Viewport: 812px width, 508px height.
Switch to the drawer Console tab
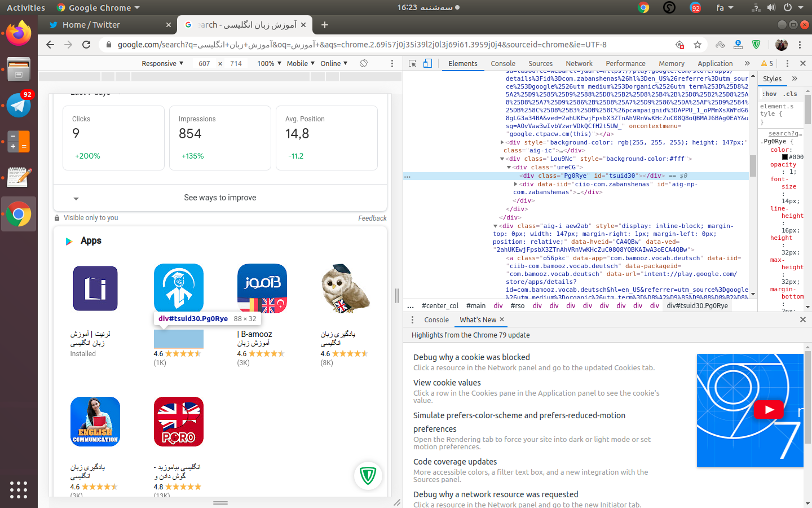click(436, 319)
